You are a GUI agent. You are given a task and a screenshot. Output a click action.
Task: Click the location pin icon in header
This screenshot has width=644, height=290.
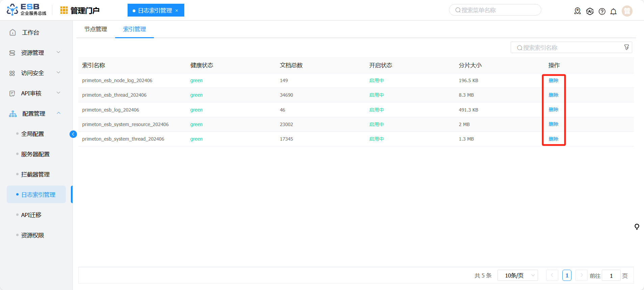click(x=578, y=11)
